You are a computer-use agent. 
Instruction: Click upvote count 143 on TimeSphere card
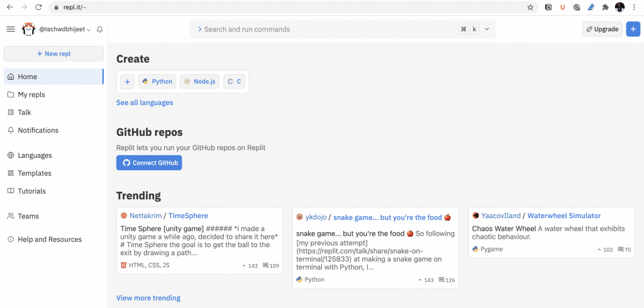point(250,266)
